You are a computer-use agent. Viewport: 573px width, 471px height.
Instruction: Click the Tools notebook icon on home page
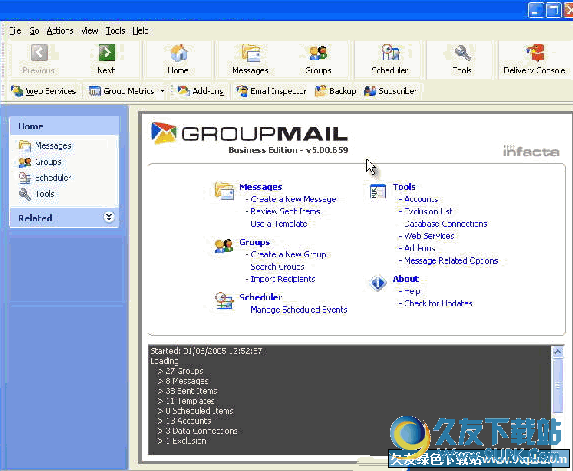(378, 191)
